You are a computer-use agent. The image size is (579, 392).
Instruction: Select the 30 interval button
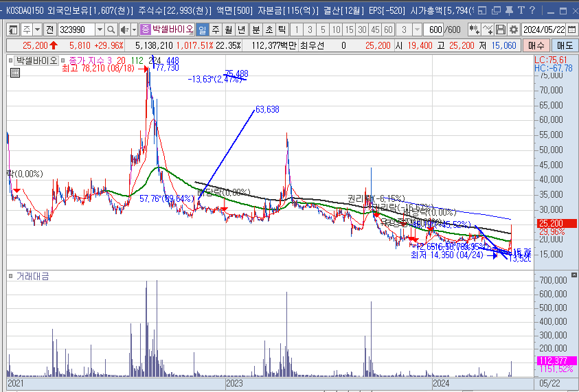click(362, 29)
